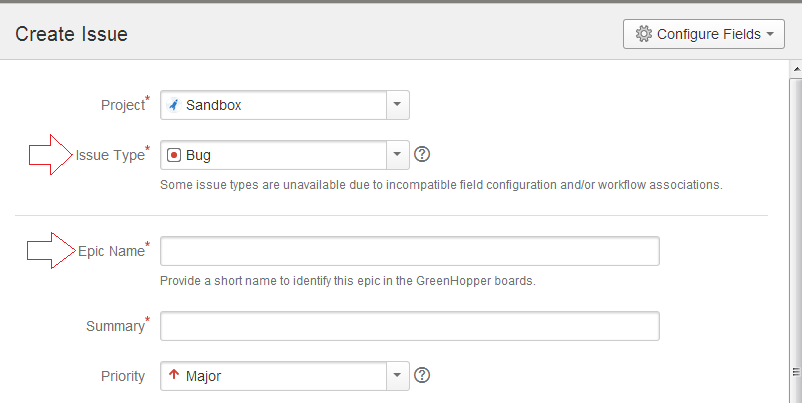
Task: Open the help icon next to Issue Type
Action: (422, 154)
